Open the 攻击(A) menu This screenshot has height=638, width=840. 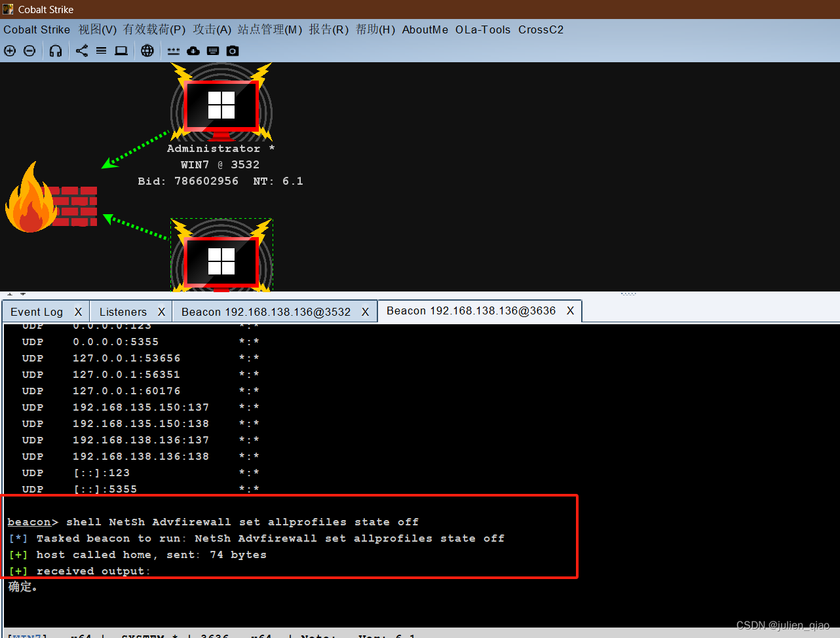212,29
